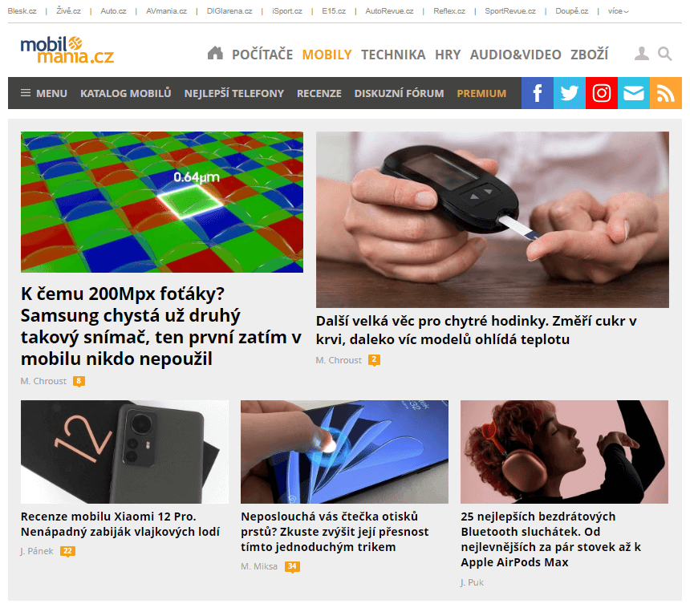Click the glucose meter article thumbnail

click(493, 220)
